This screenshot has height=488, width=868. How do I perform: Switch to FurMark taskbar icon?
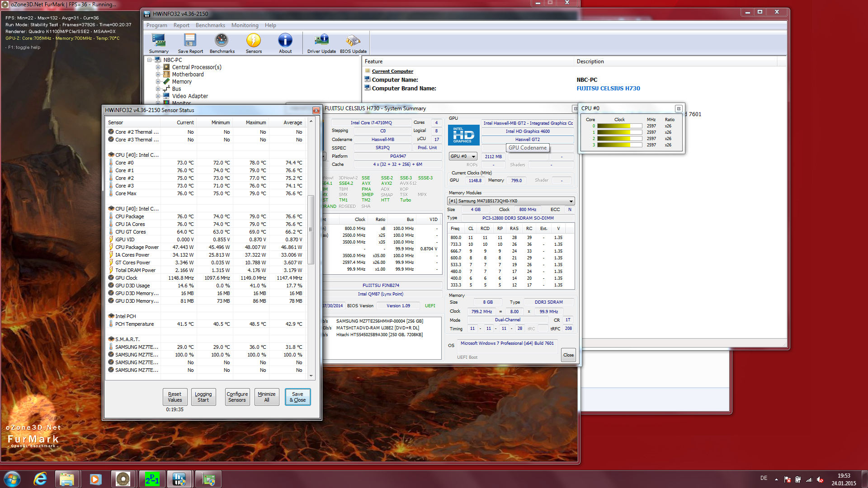click(x=123, y=479)
